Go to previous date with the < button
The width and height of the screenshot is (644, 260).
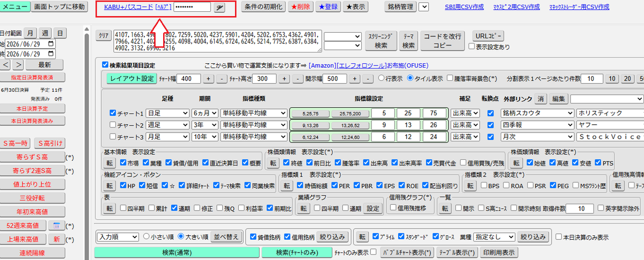(6, 65)
